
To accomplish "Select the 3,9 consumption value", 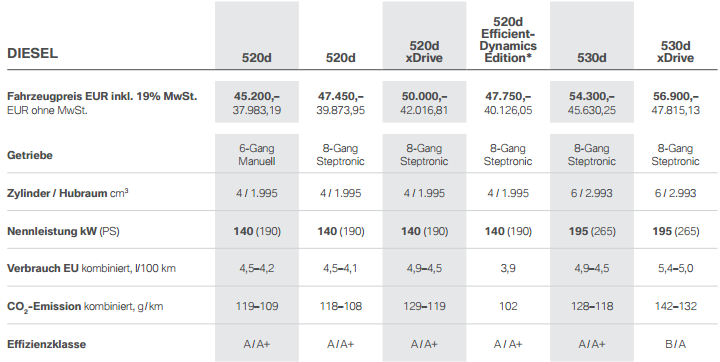I will click(x=508, y=269).
